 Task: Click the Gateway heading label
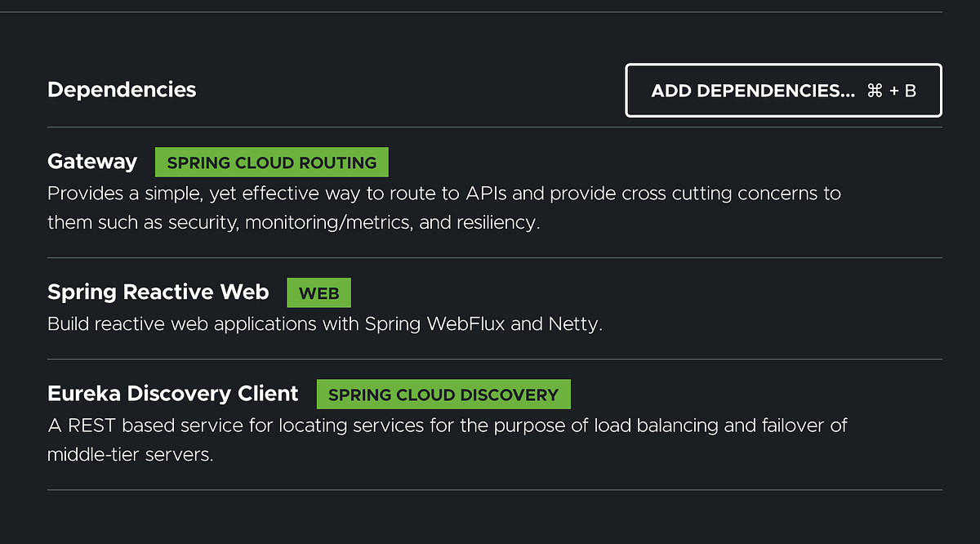pos(92,161)
